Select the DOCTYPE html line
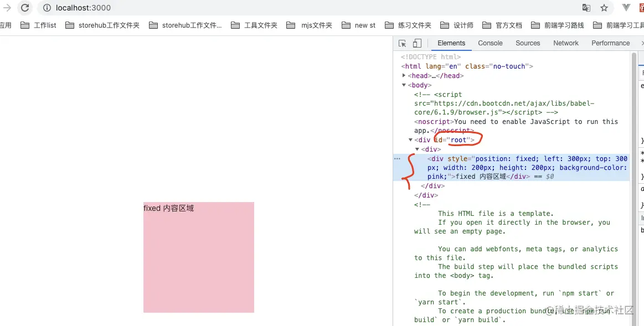 click(x=431, y=56)
